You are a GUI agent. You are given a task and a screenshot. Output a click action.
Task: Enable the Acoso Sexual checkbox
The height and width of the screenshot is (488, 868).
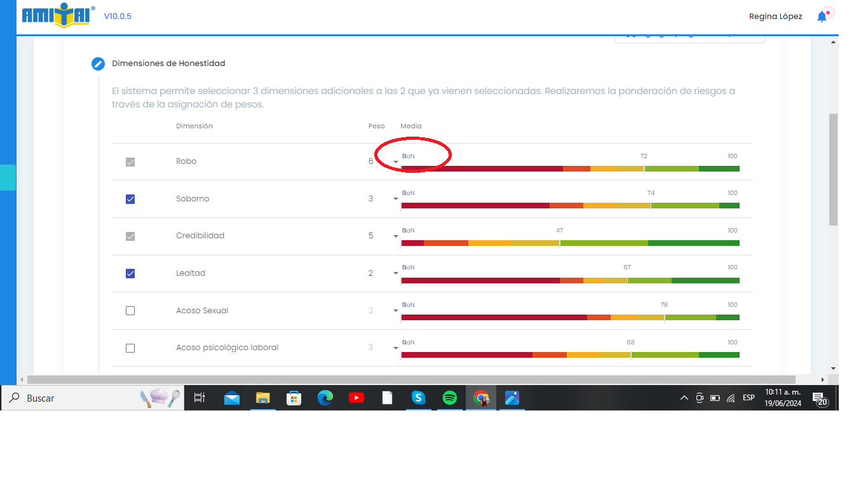click(x=130, y=311)
